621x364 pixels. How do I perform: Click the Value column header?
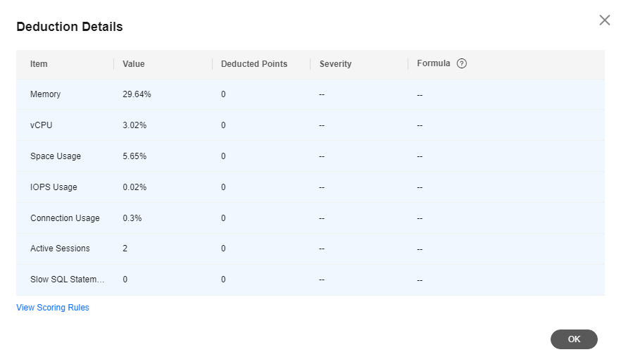134,64
